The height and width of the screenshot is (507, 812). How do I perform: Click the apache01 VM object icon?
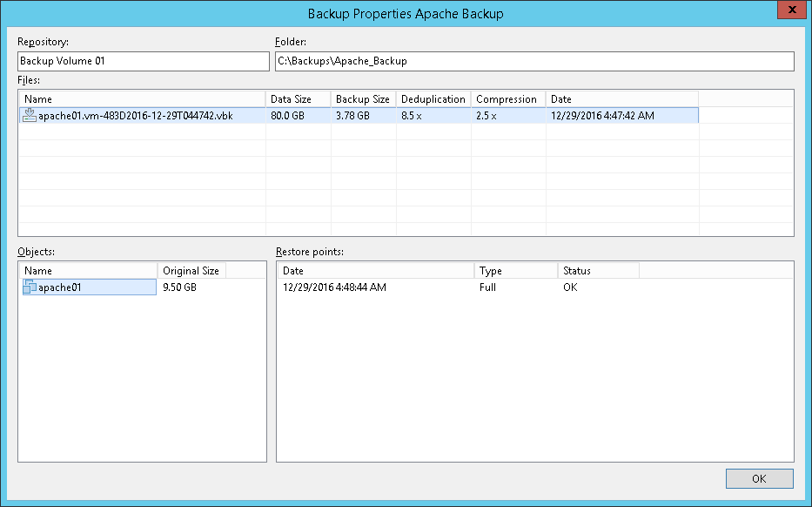[x=30, y=287]
